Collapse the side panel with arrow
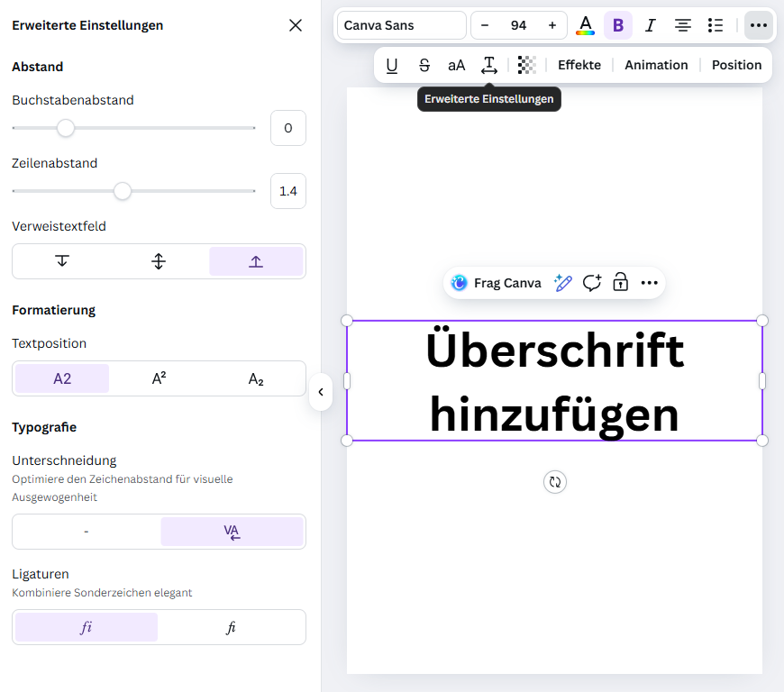 pyautogui.click(x=320, y=392)
